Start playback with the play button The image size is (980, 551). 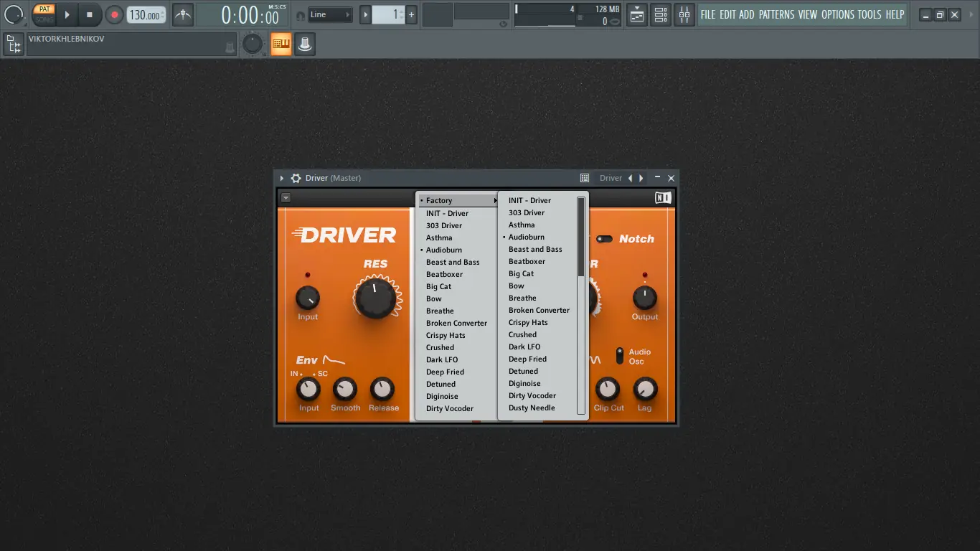point(67,14)
